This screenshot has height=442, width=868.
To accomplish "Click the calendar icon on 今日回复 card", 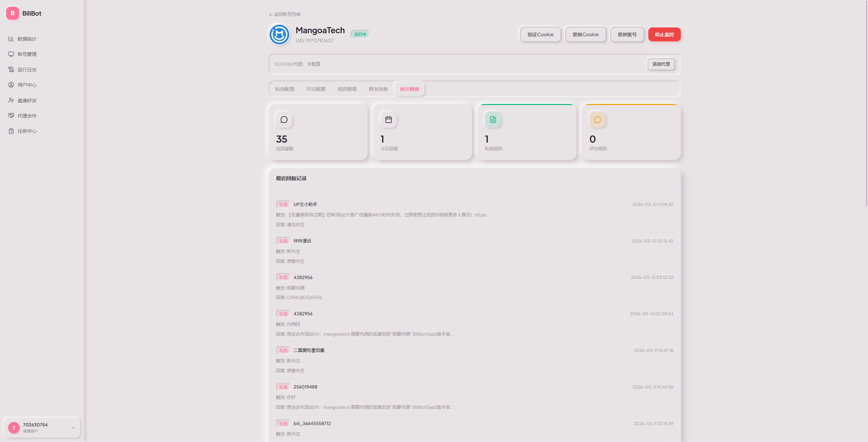I will coord(389,120).
